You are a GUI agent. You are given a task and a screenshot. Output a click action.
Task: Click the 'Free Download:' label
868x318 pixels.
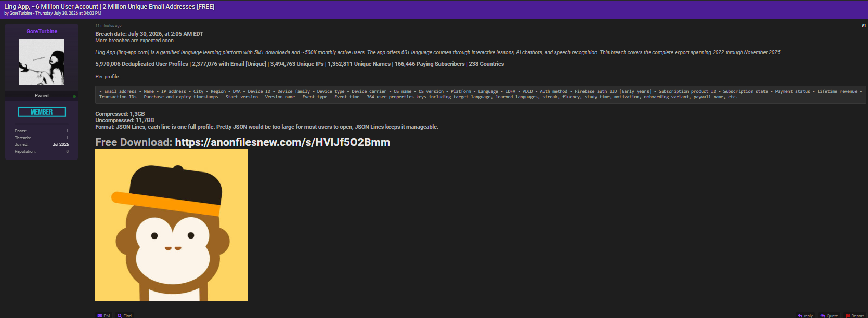[x=134, y=142]
